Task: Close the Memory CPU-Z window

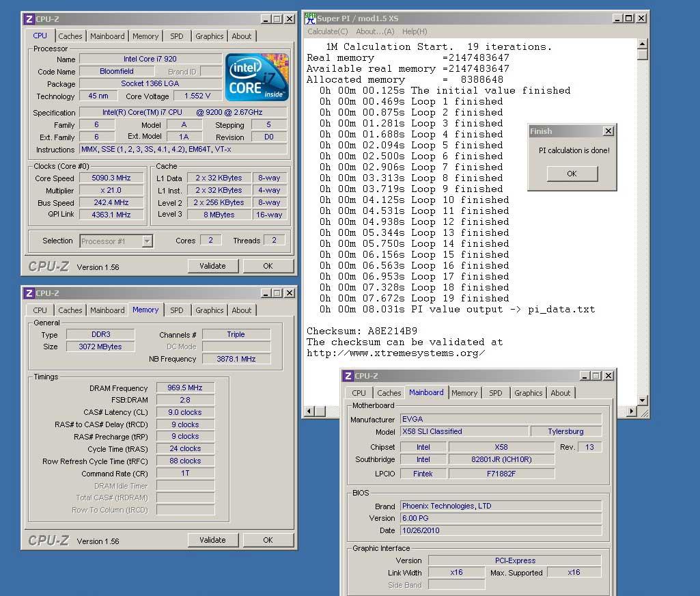Action: tap(290, 293)
